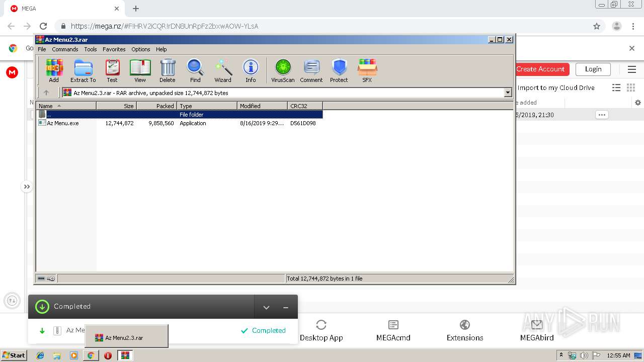644x362 pixels.
Task: Open the Windows Start menu
Action: pos(14,355)
